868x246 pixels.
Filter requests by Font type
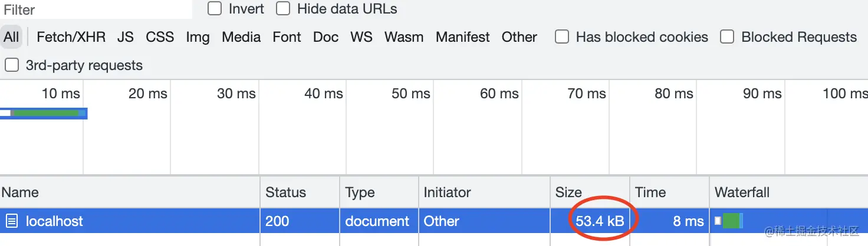coord(287,37)
